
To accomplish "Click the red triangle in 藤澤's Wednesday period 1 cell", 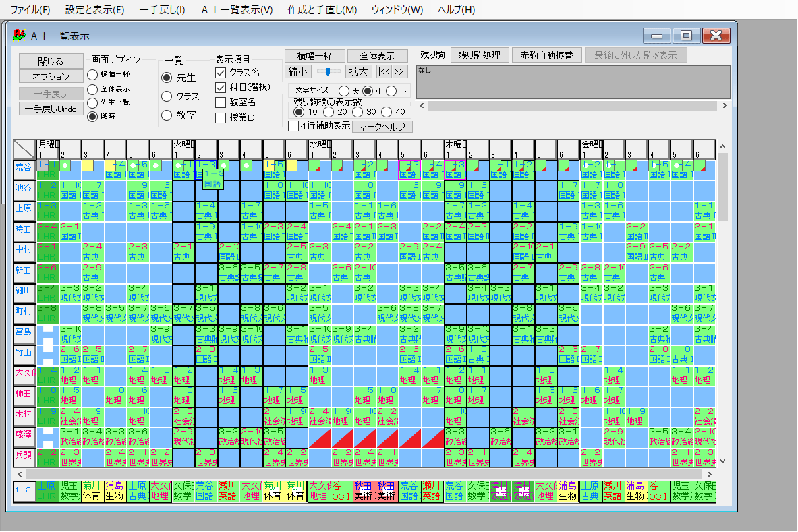I will point(320,438).
